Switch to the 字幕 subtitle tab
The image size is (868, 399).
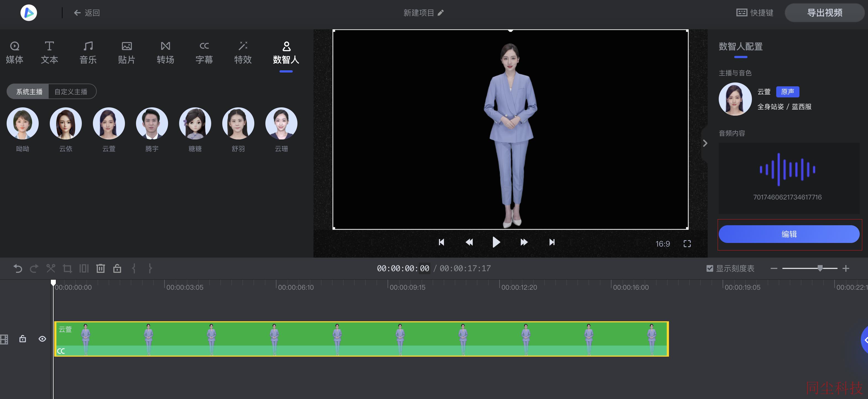click(x=204, y=53)
